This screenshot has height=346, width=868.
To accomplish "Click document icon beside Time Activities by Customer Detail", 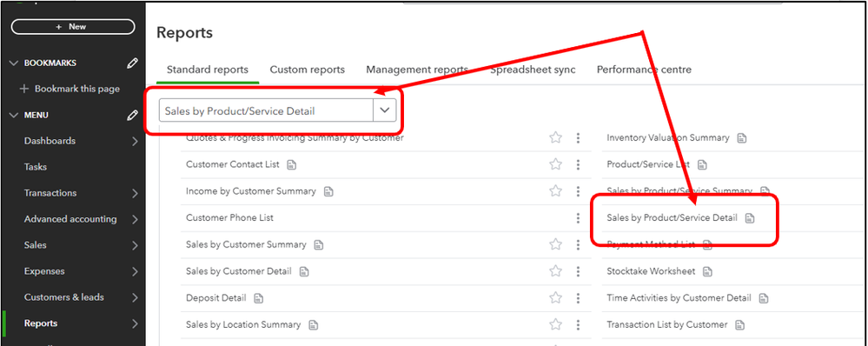I will 764,298.
